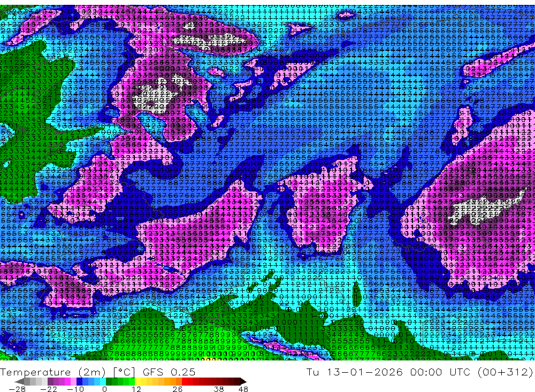Click the '-10' legend scale label

point(76,389)
